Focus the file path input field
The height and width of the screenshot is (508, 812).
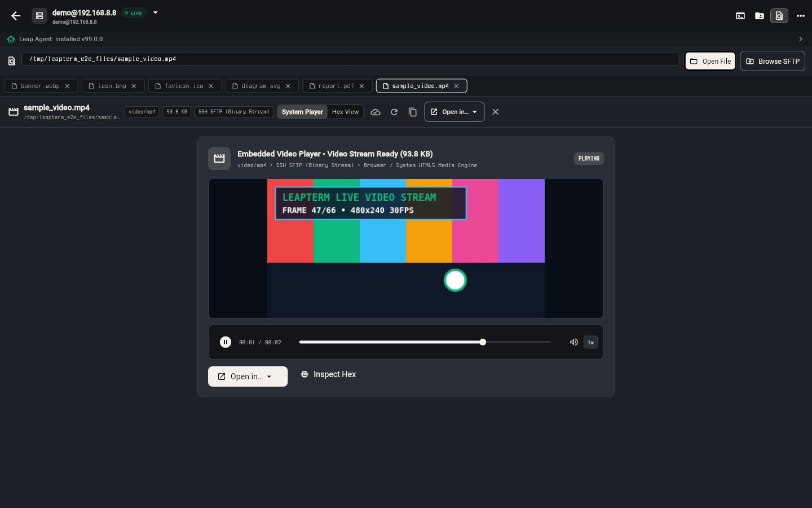350,59
